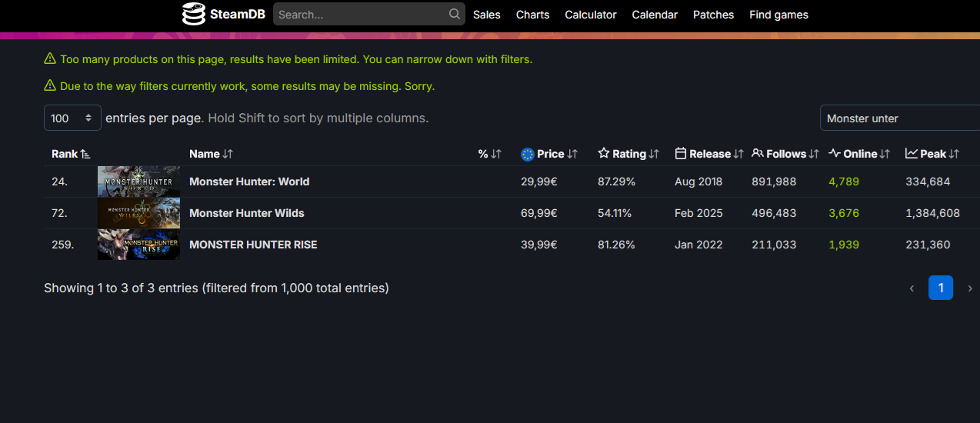
Task: Click the Rating star icon
Action: (604, 154)
